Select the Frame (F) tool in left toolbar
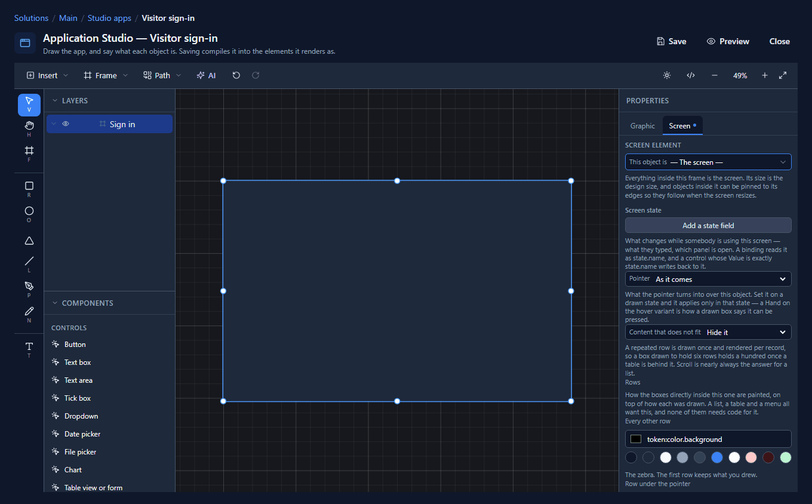This screenshot has width=812, height=504. click(29, 154)
